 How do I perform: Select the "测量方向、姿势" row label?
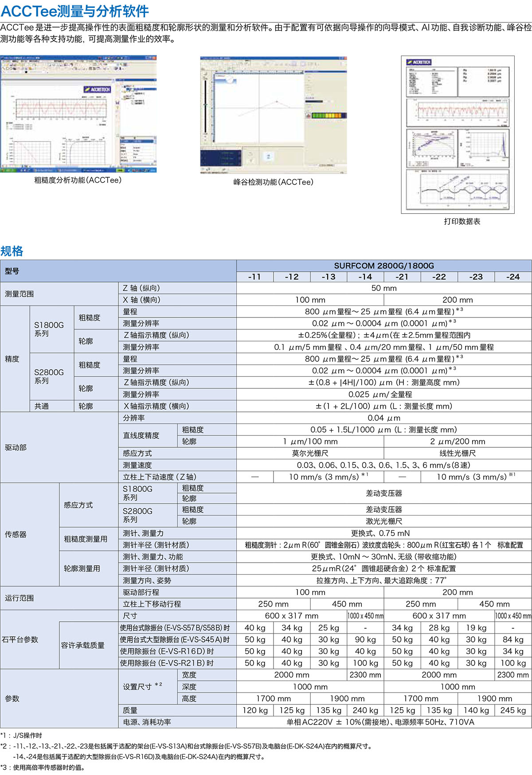click(177, 580)
